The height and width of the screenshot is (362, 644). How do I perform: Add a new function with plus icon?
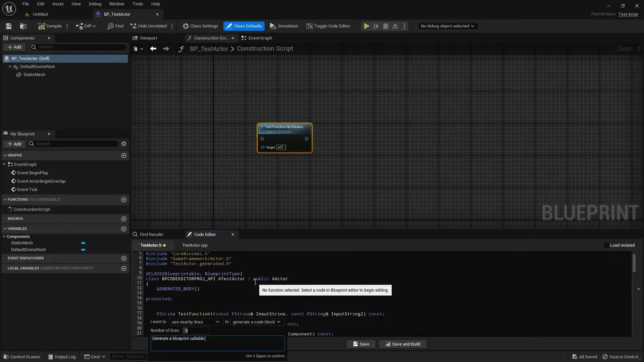124,200
